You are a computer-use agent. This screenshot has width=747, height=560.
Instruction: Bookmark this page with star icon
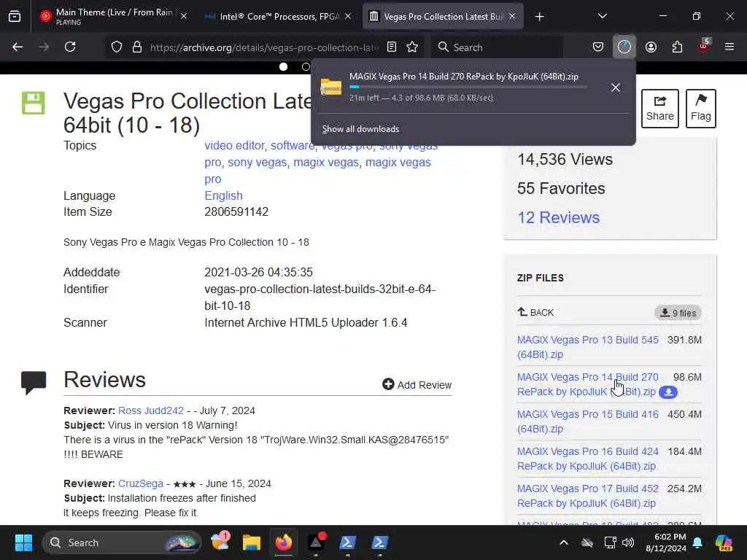pos(412,47)
